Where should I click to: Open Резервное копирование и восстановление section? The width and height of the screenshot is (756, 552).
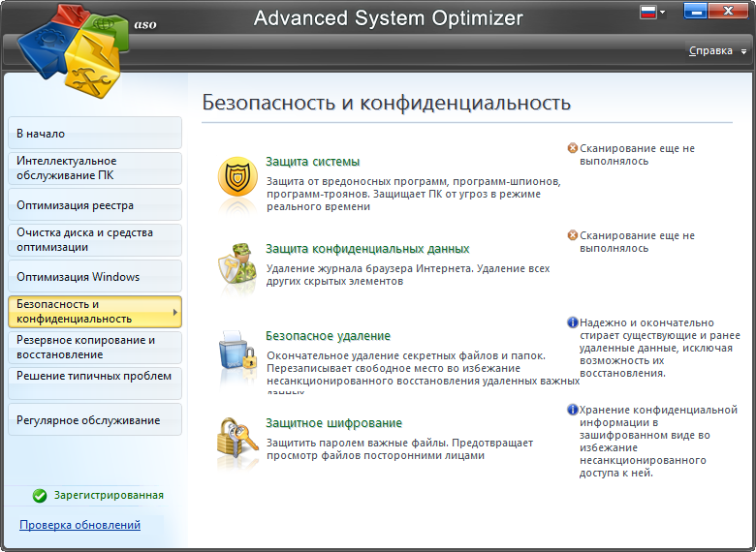[x=95, y=348]
